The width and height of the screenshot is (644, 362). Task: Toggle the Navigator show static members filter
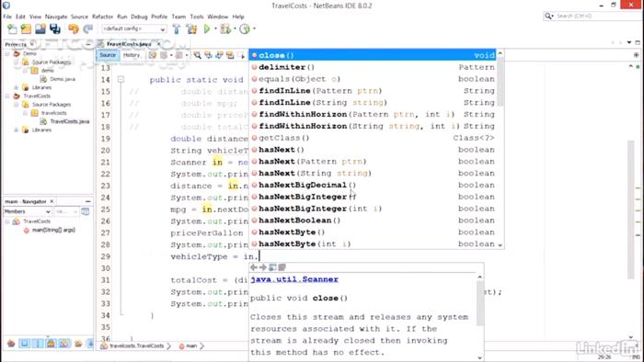pos(38,344)
